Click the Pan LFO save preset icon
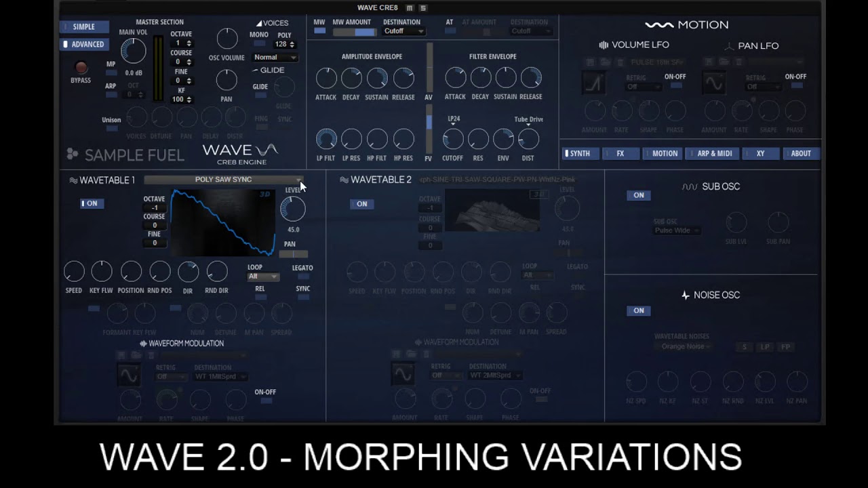The width and height of the screenshot is (868, 488). click(708, 62)
